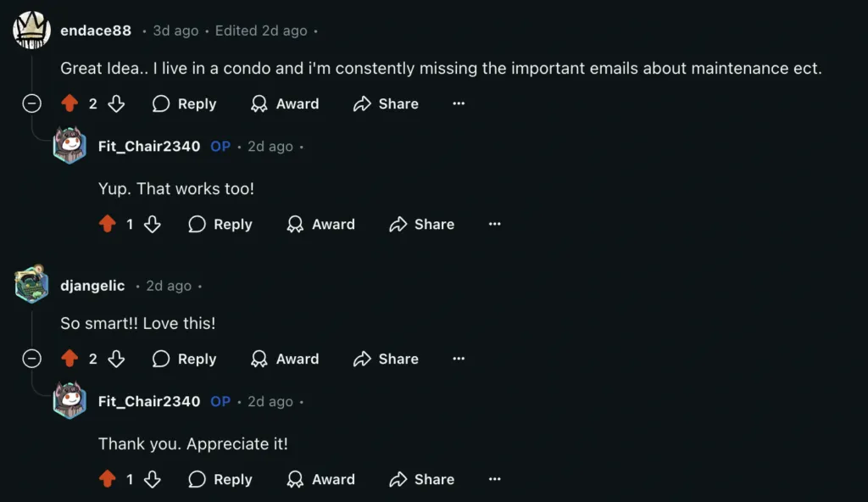The height and width of the screenshot is (502, 868).
Task: Give an Award to endace88's comment
Action: pos(286,103)
